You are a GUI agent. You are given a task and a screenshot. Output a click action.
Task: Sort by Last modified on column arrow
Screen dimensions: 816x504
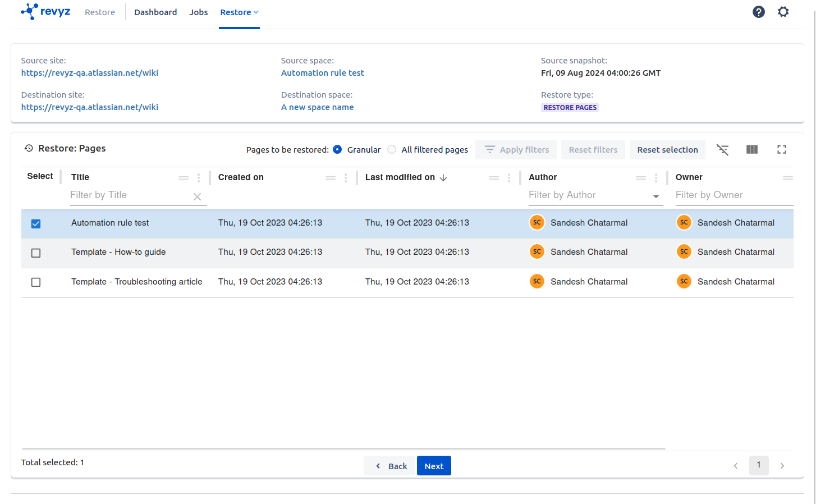[443, 177]
